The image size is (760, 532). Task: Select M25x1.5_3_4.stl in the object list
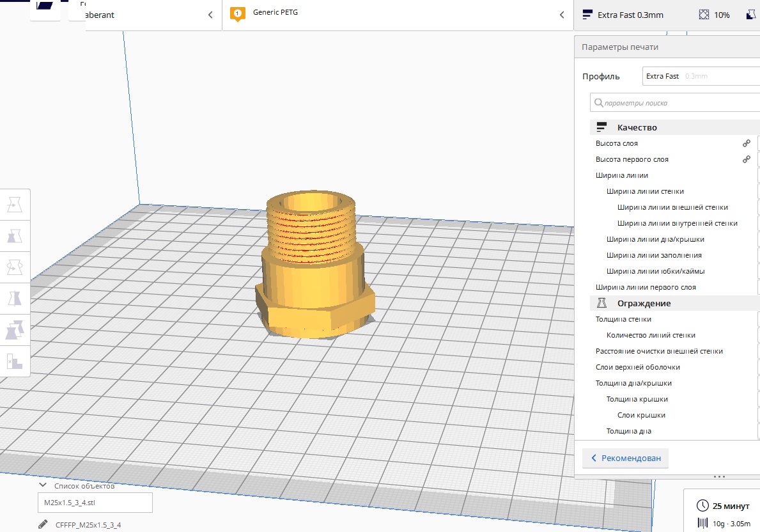[95, 503]
